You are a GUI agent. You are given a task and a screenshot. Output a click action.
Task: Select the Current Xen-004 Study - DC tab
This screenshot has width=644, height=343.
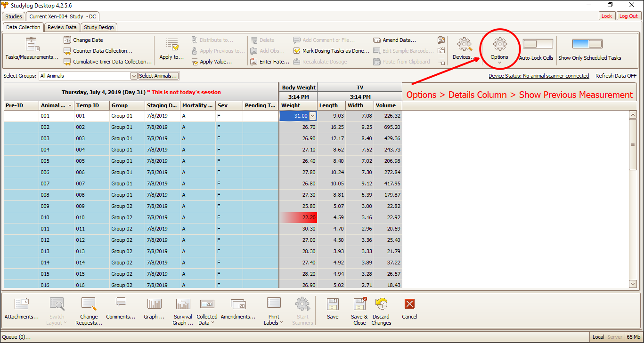63,16
